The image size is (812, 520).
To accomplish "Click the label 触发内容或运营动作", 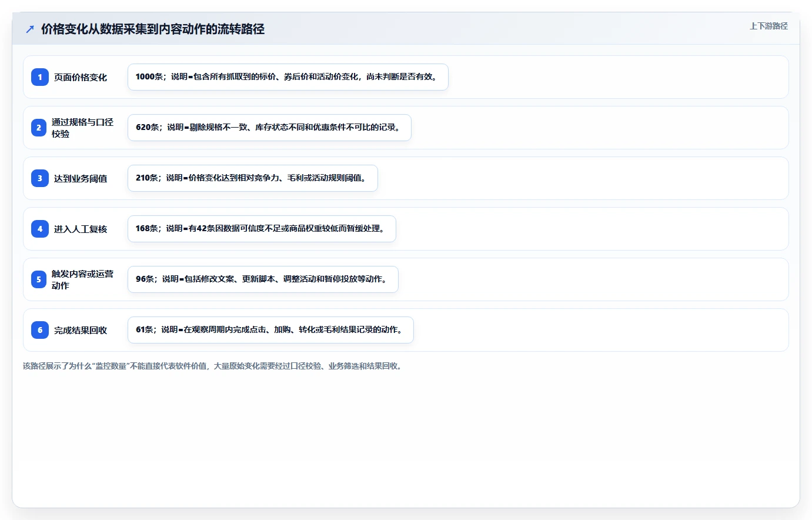I will [x=82, y=279].
